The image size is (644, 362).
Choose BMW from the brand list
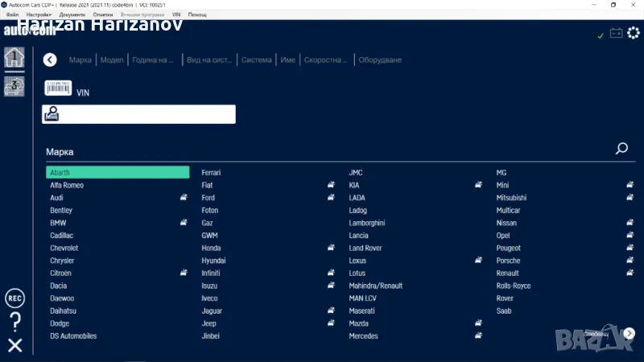[58, 223]
